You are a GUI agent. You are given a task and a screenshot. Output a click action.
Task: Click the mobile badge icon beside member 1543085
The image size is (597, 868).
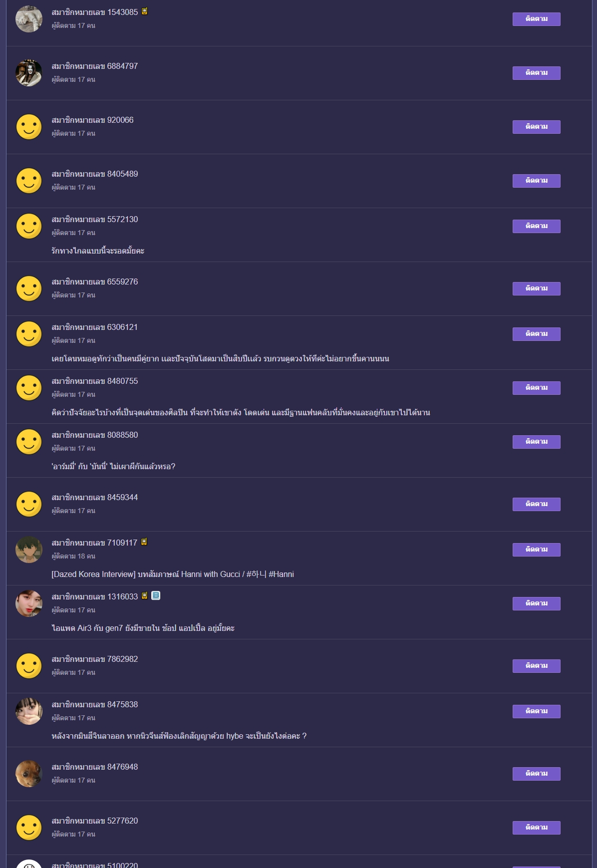144,11
